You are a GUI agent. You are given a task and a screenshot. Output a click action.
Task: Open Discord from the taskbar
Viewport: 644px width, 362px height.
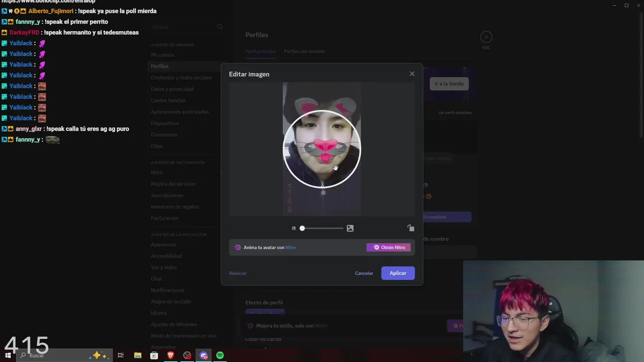click(204, 355)
